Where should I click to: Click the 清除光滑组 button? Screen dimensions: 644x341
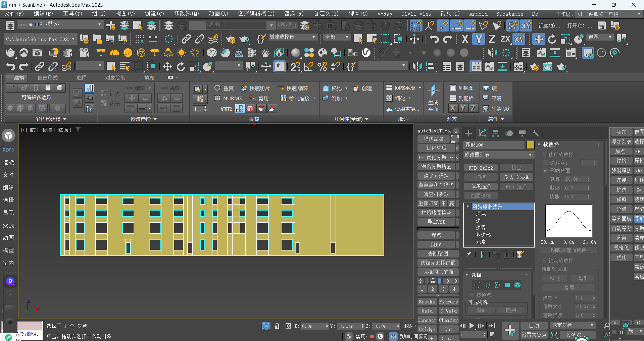pos(436,176)
